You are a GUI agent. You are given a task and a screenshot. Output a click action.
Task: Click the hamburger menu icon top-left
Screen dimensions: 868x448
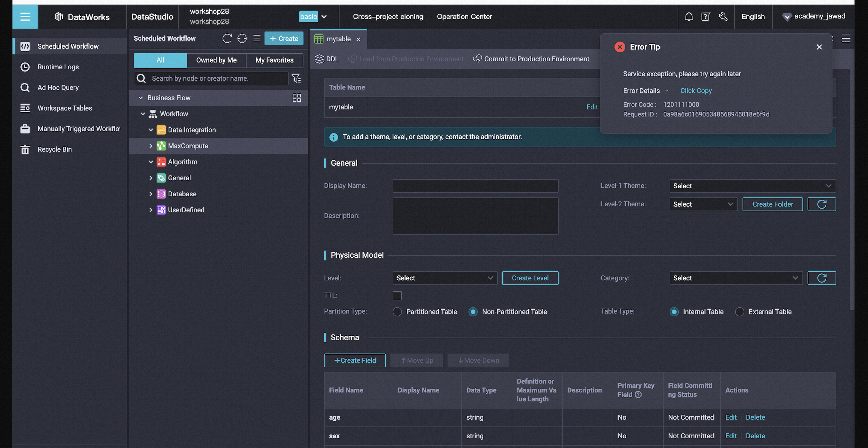(x=25, y=16)
